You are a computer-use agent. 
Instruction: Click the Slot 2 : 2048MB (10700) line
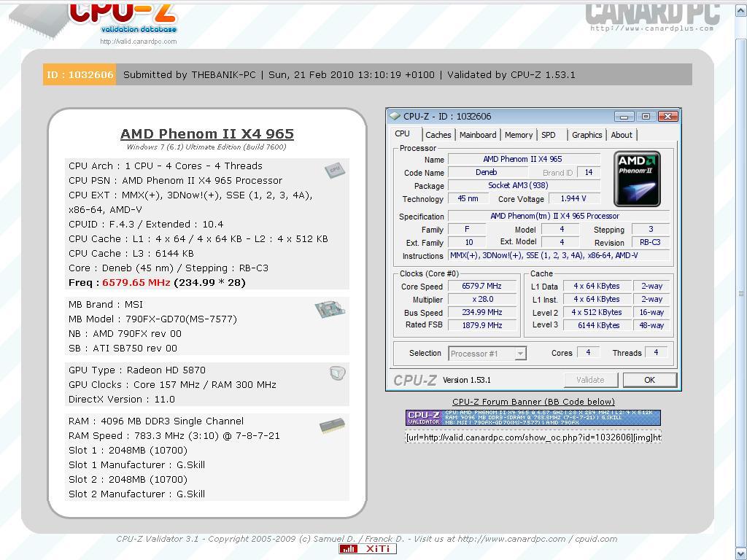(x=128, y=480)
